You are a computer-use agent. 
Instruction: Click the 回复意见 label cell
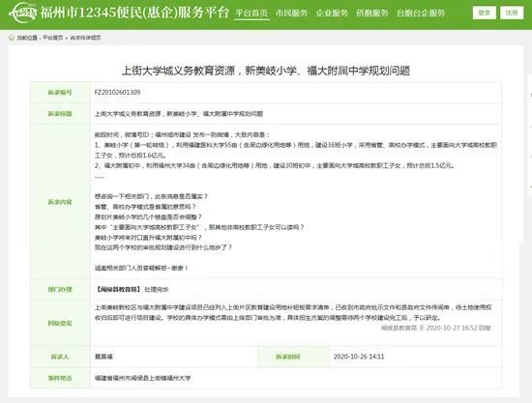tap(60, 323)
